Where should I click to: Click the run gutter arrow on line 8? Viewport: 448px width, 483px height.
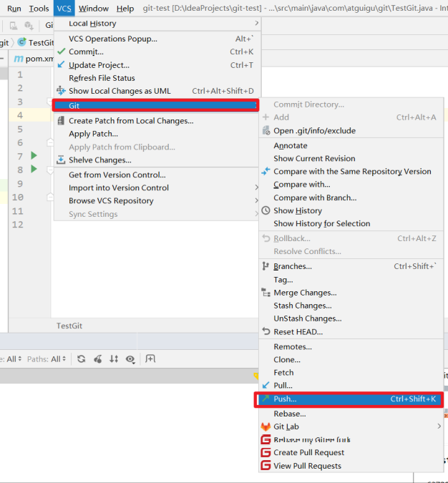(34, 169)
